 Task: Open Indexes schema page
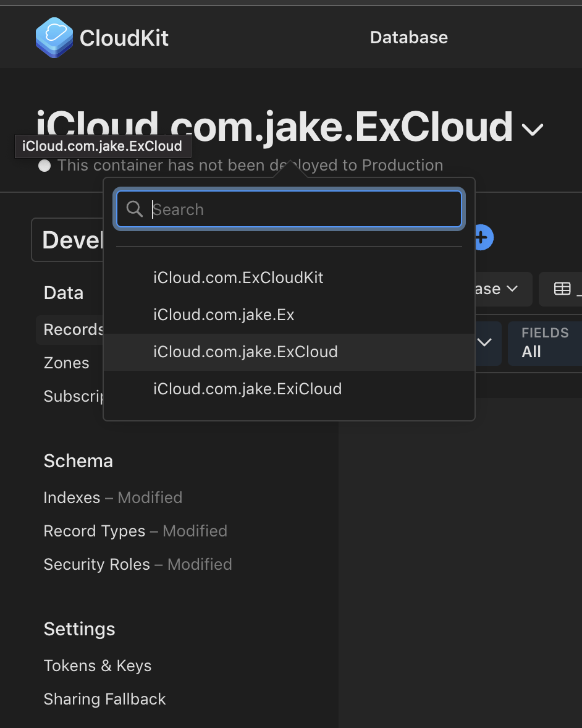coord(113,497)
